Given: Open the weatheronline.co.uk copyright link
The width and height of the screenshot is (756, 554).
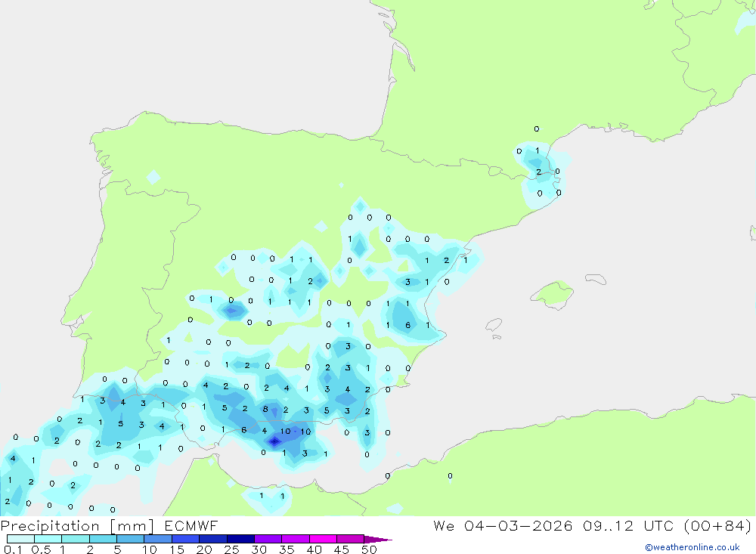Looking at the screenshot, I should pyautogui.click(x=692, y=547).
